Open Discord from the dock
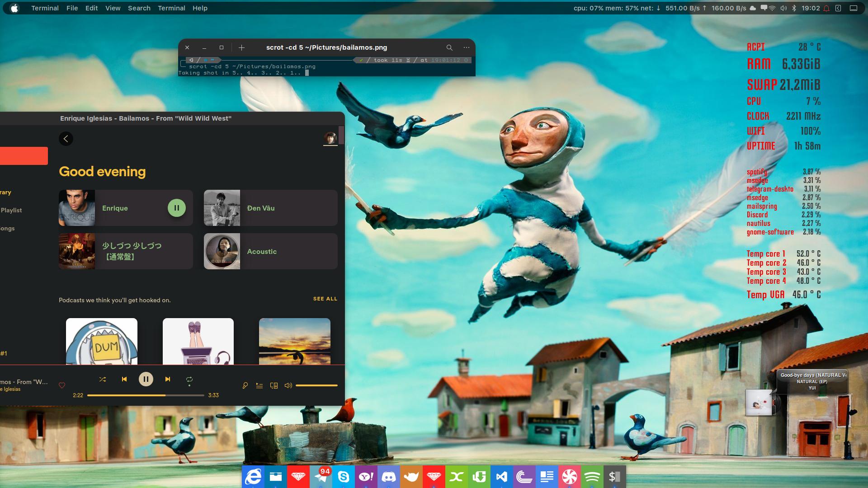Screen dimensions: 868x488 (389, 477)
